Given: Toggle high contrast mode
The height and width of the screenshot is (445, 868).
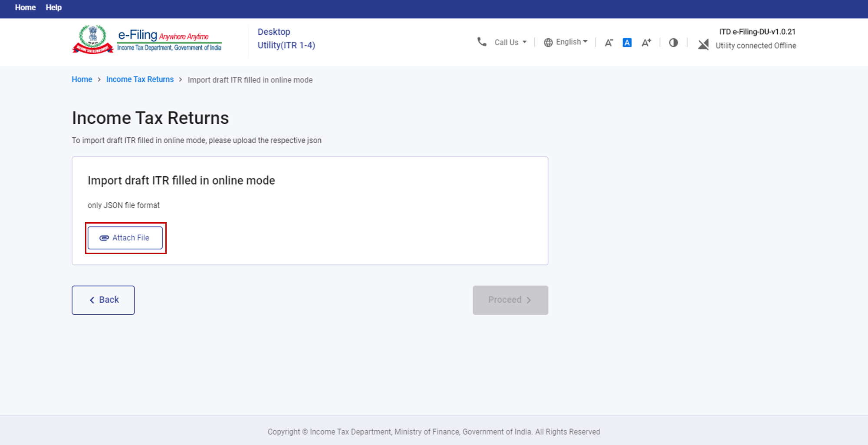Looking at the screenshot, I should click(x=673, y=43).
